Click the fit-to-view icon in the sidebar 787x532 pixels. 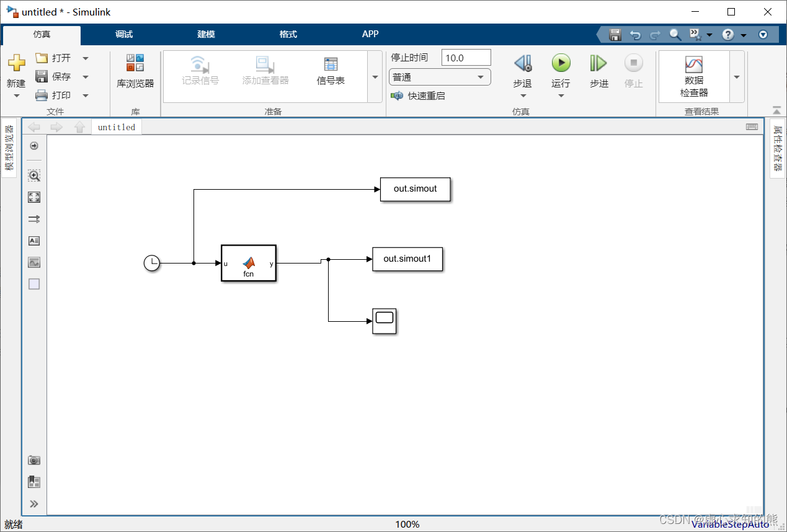[34, 197]
